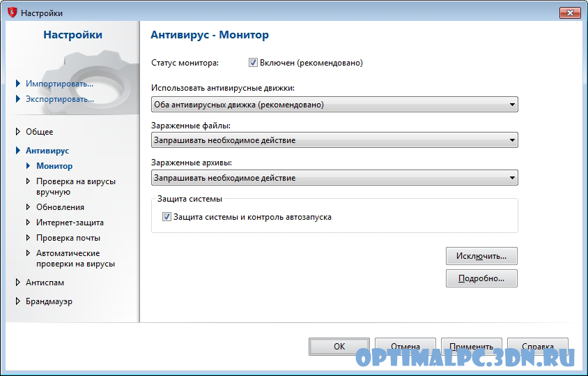
Task: Toggle the Включен (рекомендовано) monitor checkbox
Action: point(253,63)
